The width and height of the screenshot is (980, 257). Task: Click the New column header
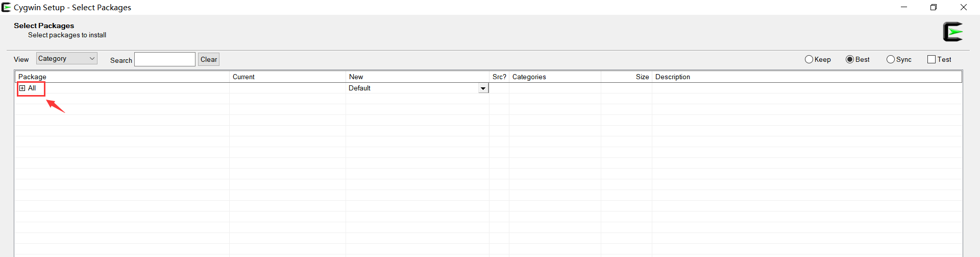[418, 77]
